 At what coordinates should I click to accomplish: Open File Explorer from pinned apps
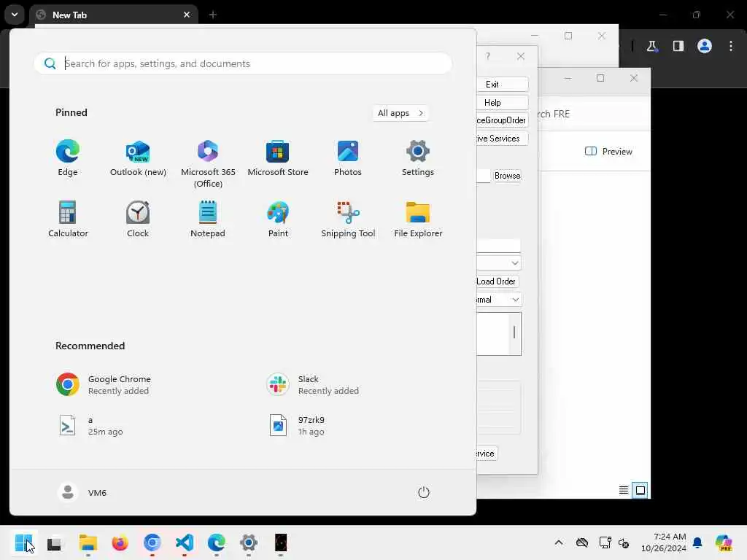tap(418, 219)
